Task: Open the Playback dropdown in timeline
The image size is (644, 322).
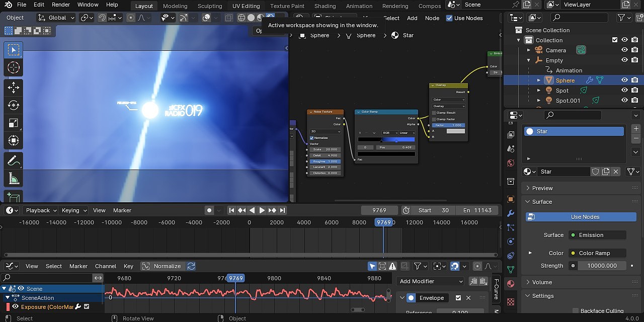Action: [40, 210]
